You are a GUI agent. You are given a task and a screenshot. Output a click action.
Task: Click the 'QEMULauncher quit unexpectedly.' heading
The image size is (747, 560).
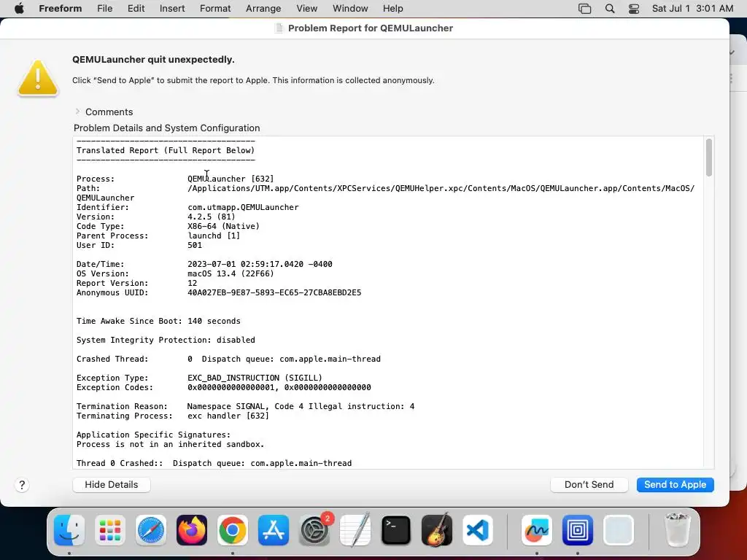153,60
